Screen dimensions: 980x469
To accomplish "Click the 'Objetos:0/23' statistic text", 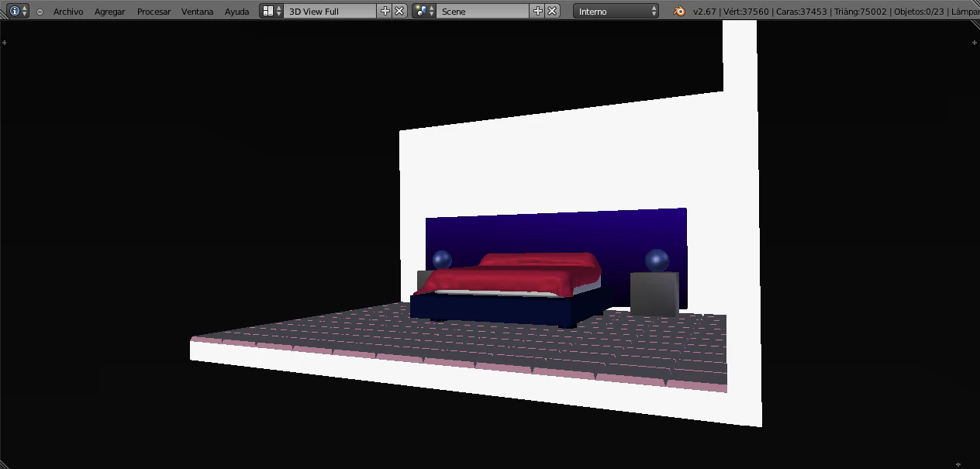I will point(919,12).
